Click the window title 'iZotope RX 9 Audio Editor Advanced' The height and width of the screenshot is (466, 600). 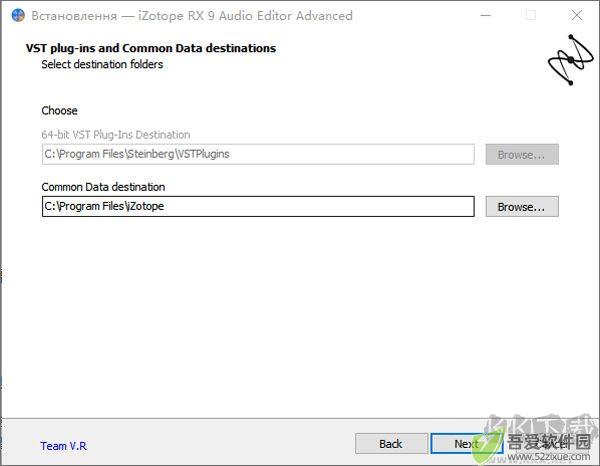[245, 16]
